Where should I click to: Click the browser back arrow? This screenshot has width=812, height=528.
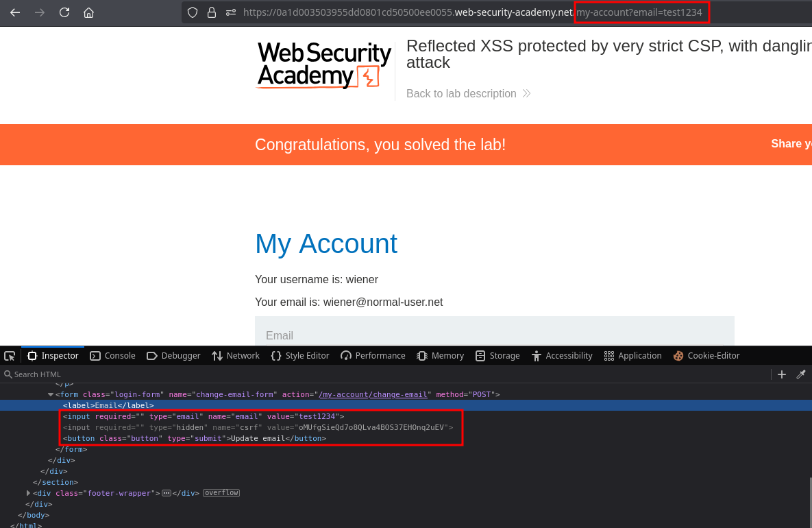(x=15, y=12)
